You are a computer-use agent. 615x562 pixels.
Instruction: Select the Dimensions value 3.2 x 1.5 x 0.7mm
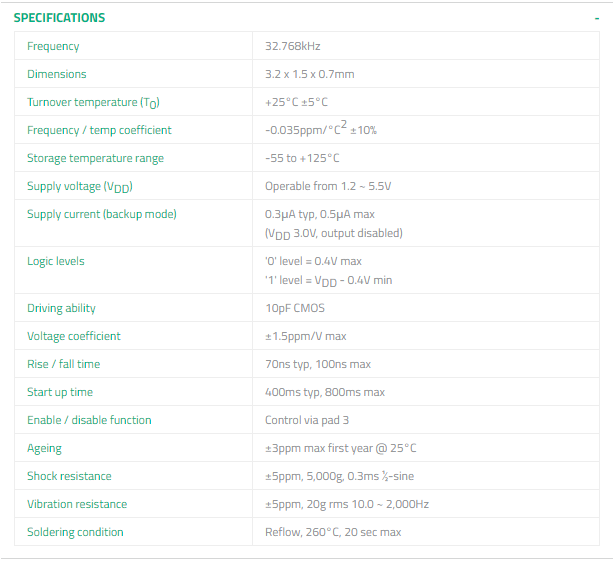pyautogui.click(x=309, y=74)
